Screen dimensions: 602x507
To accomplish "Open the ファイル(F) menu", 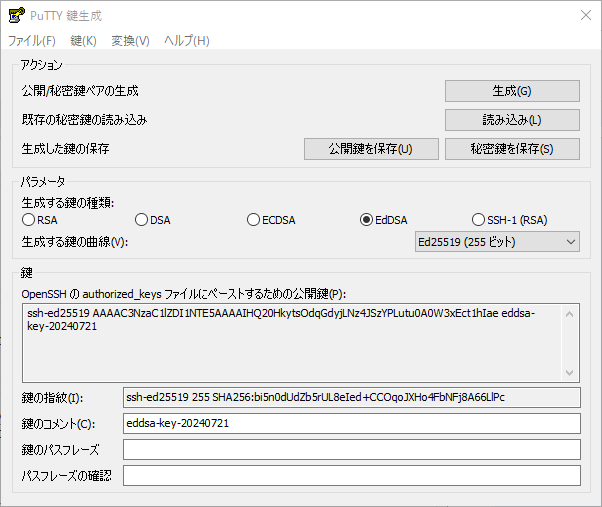I will pos(32,40).
